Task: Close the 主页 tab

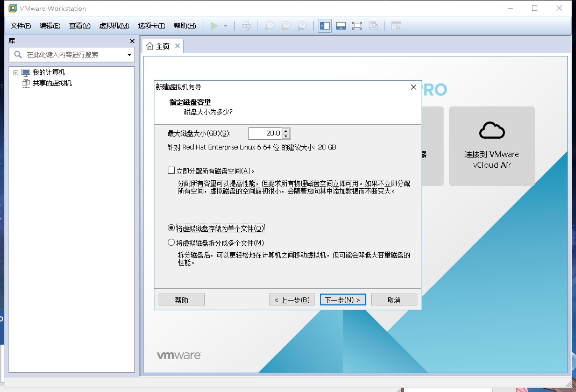Action: [x=177, y=46]
